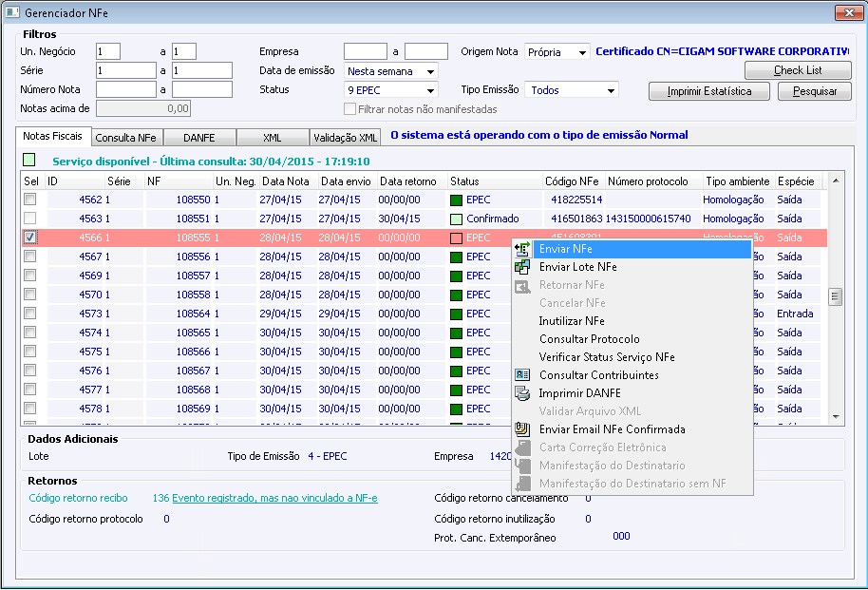Open the Tipo Emissão dropdown
This screenshot has width=868, height=590.
611,90
